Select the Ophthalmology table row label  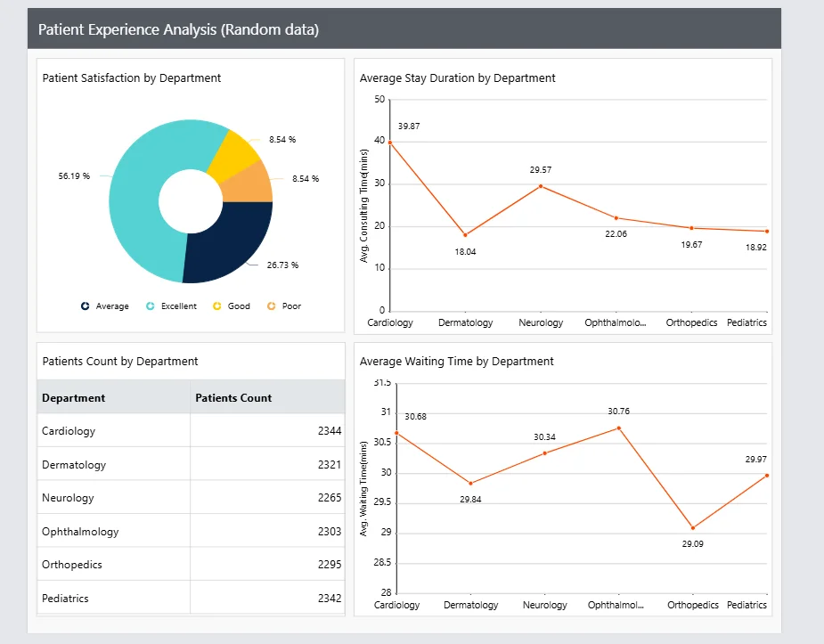pyautogui.click(x=80, y=531)
